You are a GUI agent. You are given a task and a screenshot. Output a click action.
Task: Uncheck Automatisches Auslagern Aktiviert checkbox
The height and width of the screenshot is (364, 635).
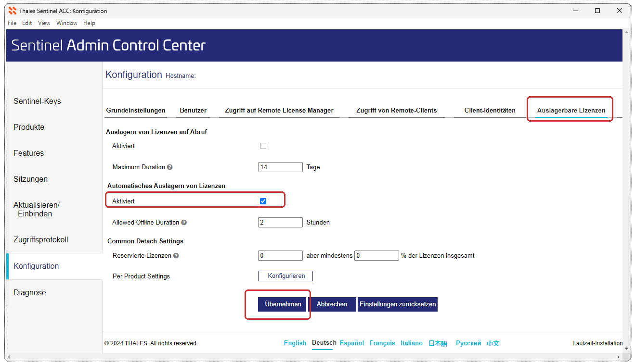point(263,201)
